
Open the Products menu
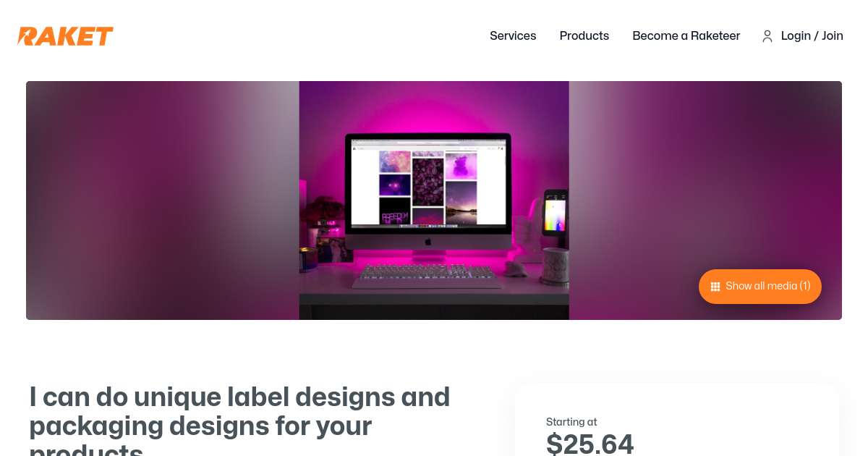click(x=584, y=35)
